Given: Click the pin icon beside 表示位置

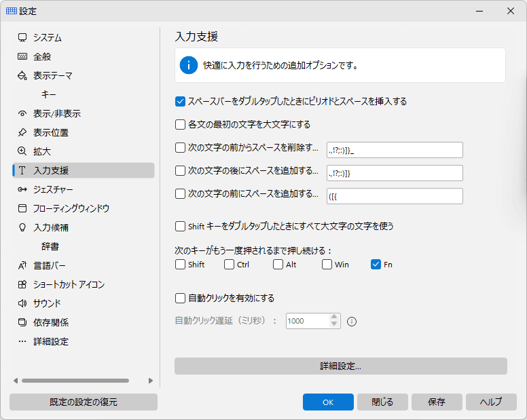Looking at the screenshot, I should [22, 132].
